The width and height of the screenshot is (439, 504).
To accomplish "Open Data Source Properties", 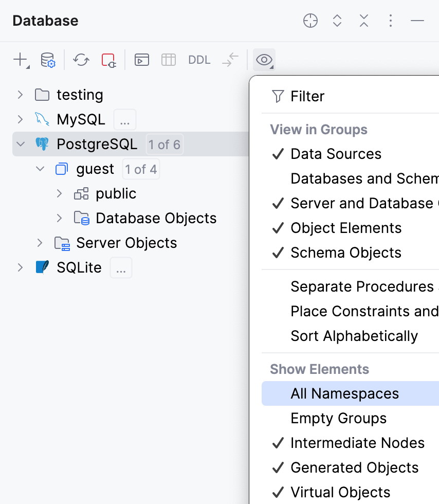I will (47, 59).
